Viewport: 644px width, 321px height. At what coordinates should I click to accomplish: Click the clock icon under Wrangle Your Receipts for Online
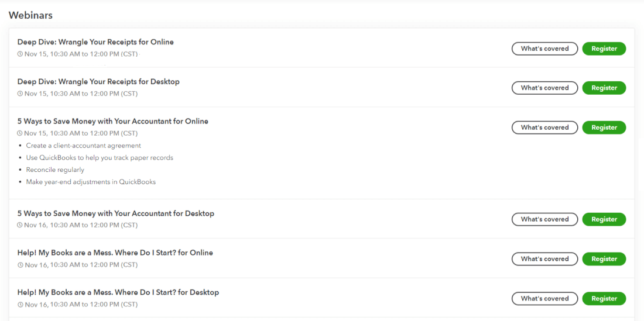[20, 54]
